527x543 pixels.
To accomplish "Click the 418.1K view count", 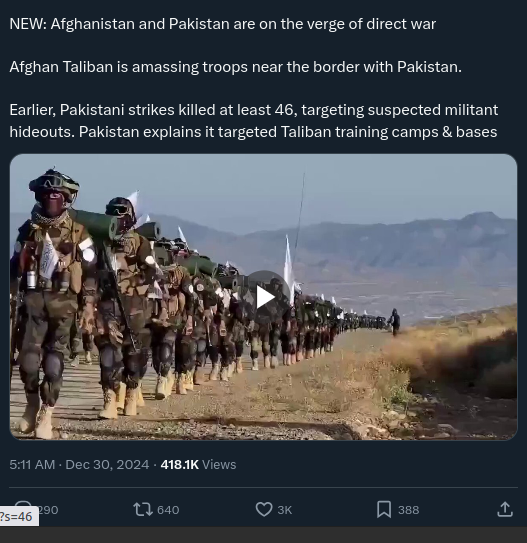I will point(179,465).
